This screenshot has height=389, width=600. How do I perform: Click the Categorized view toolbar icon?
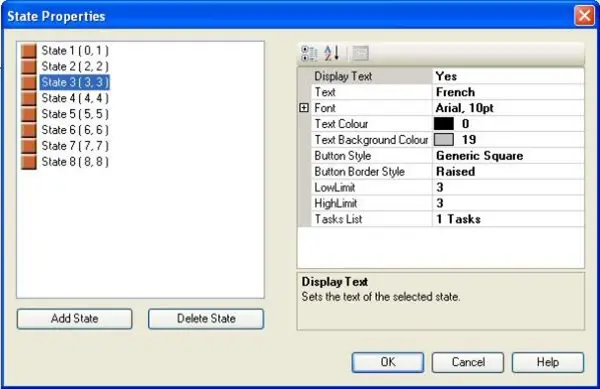(x=309, y=53)
